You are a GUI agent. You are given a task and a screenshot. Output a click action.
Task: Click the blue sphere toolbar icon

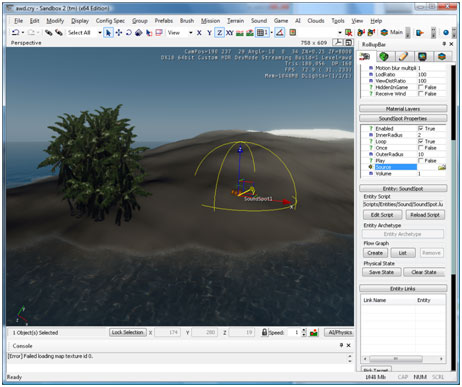(446, 33)
